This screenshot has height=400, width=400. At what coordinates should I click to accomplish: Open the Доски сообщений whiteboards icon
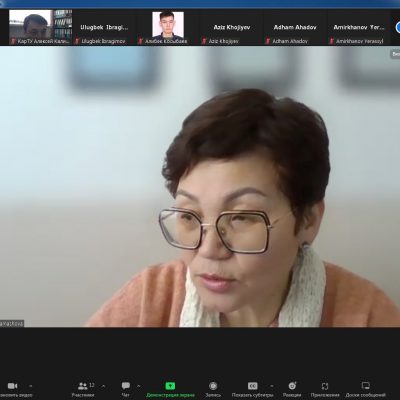366,389
